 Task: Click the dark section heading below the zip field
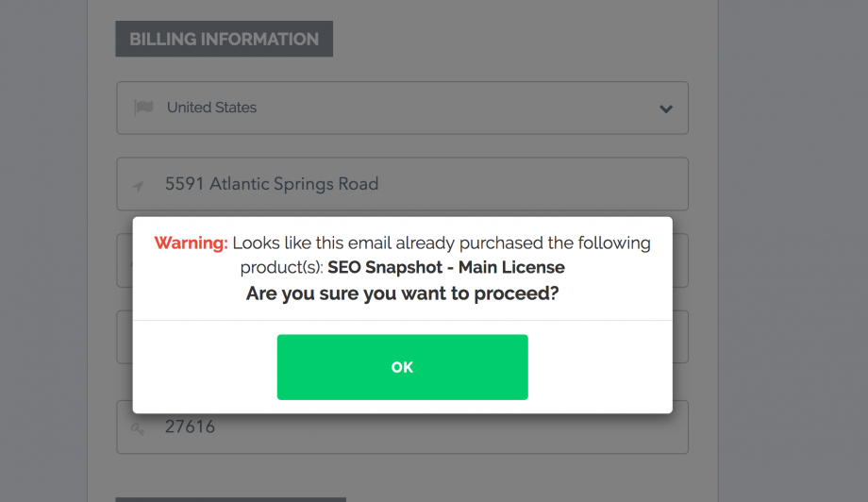click(x=230, y=499)
